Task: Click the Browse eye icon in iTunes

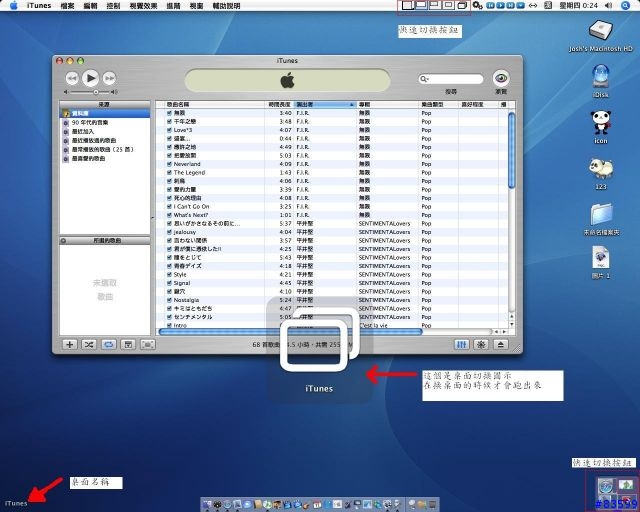Action: 501,78
